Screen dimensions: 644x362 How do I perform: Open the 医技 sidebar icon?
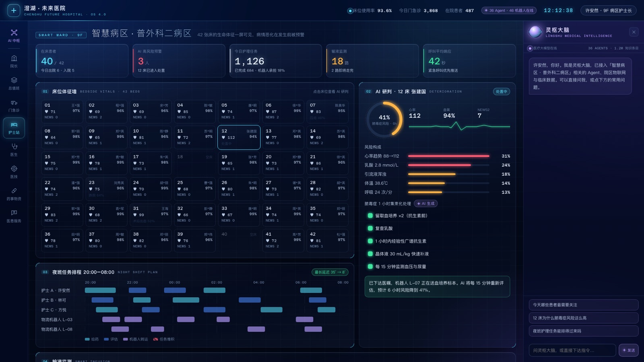pos(14,172)
